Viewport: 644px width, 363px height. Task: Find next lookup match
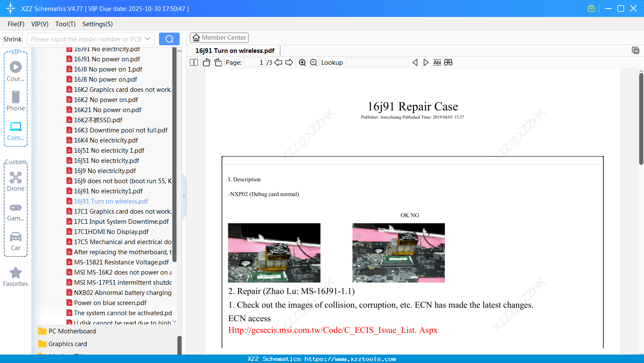(426, 63)
